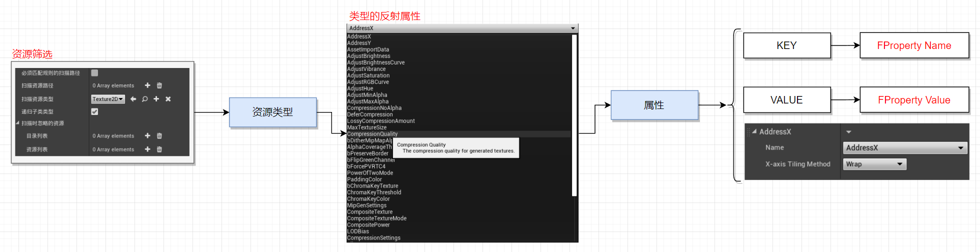The image size is (980, 252).
Task: Choose MaxTextureSize from the list
Action: pos(366,127)
